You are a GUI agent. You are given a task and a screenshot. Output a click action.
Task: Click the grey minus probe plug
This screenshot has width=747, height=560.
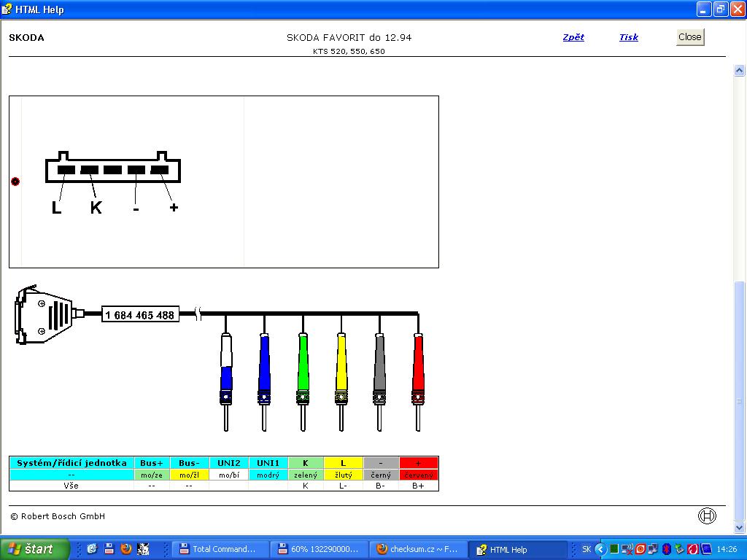(379, 382)
